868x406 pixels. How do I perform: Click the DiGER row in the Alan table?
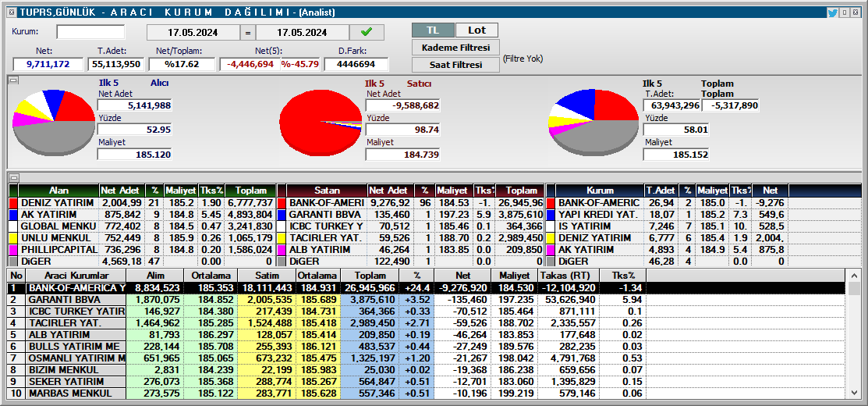(142, 261)
